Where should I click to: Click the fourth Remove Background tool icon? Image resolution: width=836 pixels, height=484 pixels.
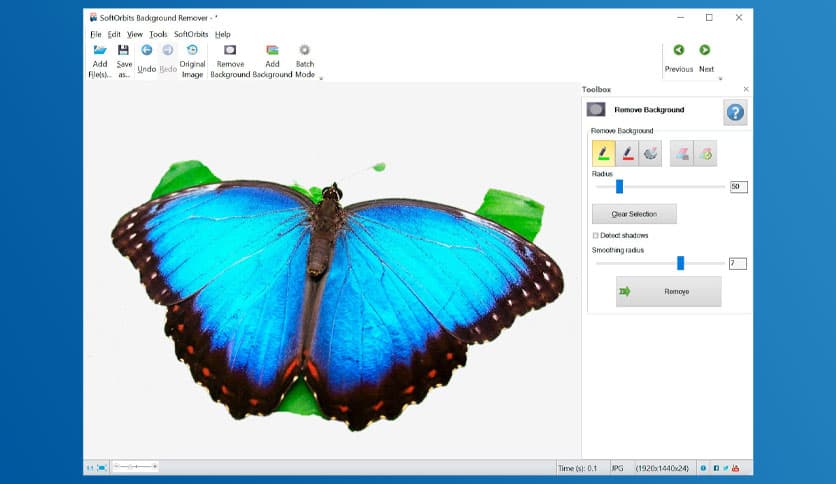tap(682, 154)
